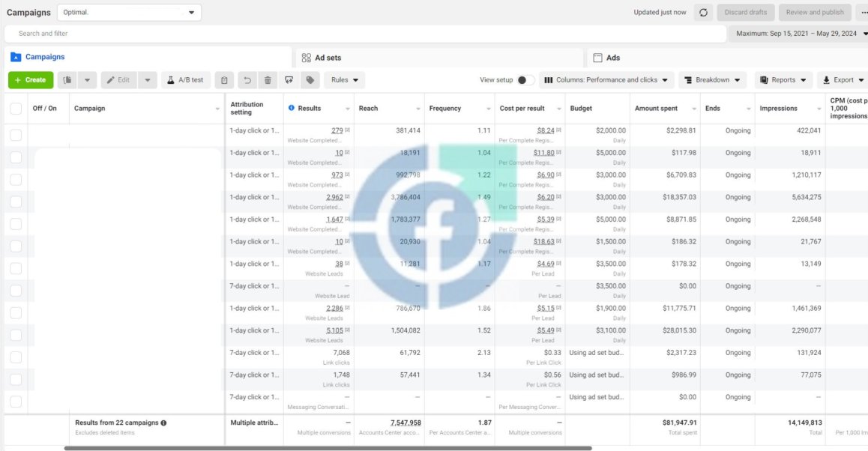Click the refresh icon beside Updated just now
This screenshot has width=868, height=451.
[x=703, y=12]
